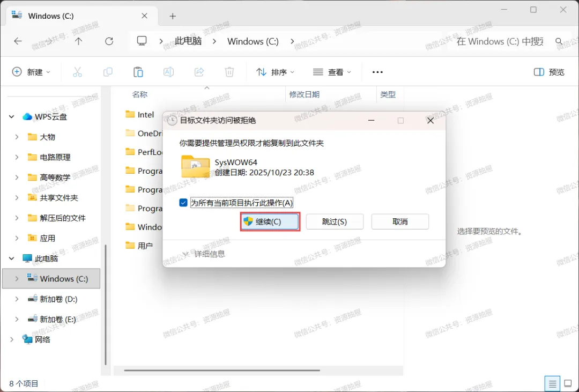Select 电路原理 folder in sidebar
Image resolution: width=579 pixels, height=392 pixels.
point(55,157)
